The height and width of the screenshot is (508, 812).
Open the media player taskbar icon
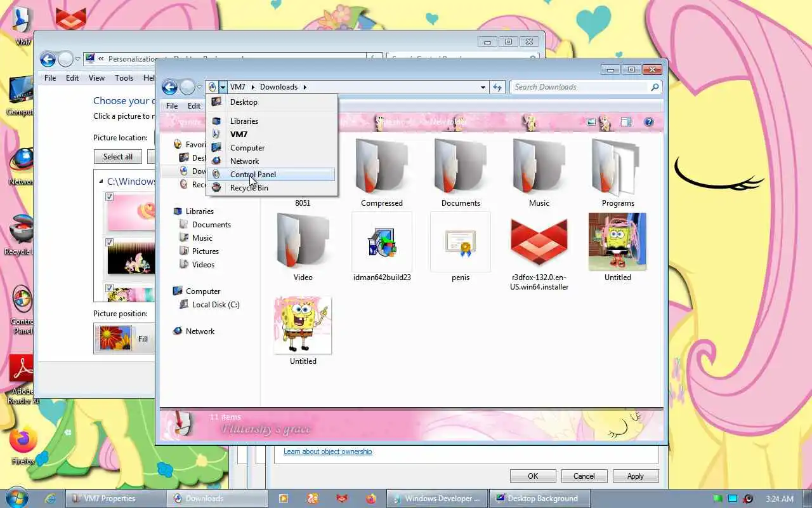(284, 498)
